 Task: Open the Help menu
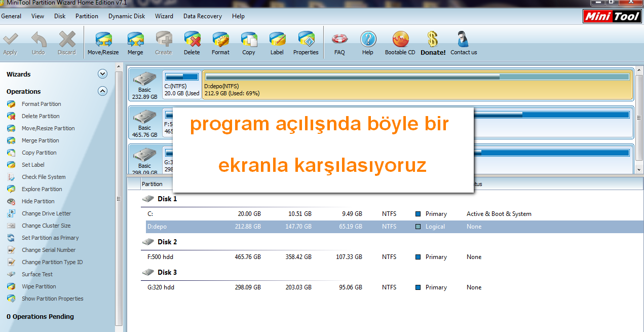(238, 16)
